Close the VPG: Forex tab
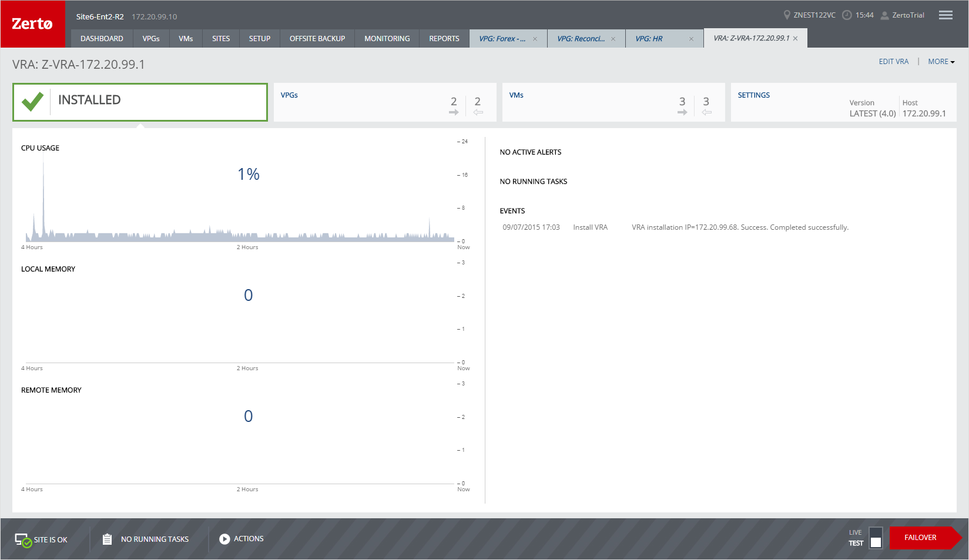This screenshot has height=560, width=969. pos(535,39)
